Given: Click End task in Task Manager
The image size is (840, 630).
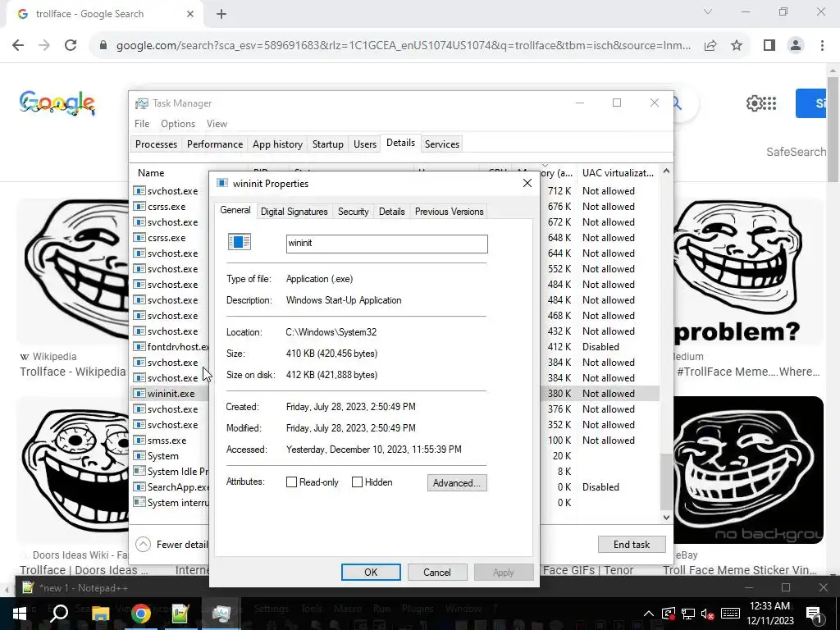Looking at the screenshot, I should (x=632, y=545).
